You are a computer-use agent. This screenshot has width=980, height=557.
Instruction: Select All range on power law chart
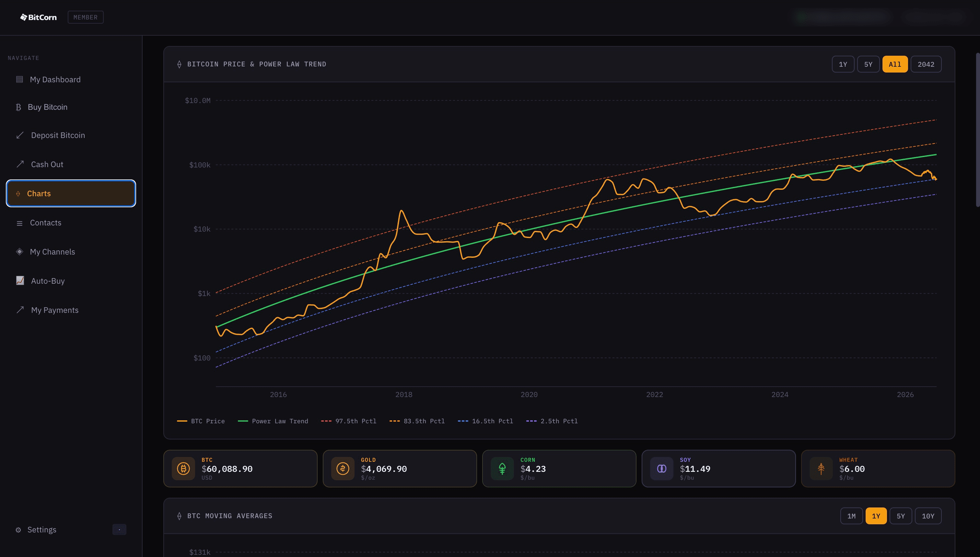click(895, 64)
